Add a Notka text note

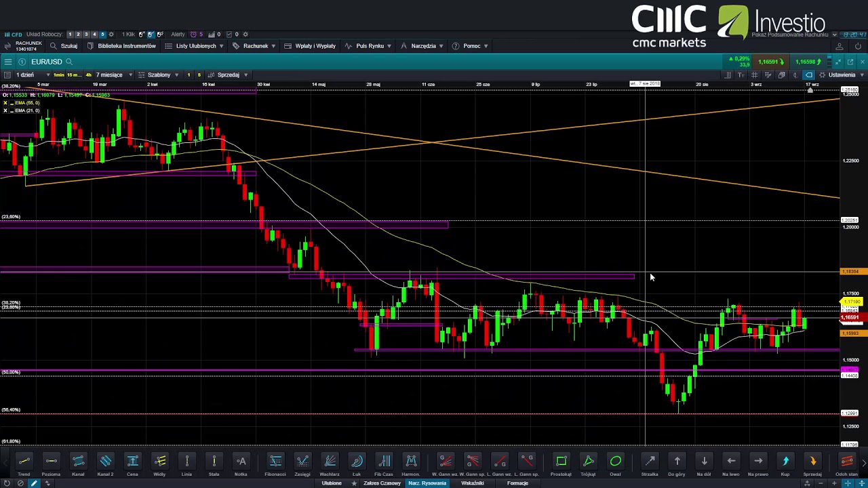[241, 464]
